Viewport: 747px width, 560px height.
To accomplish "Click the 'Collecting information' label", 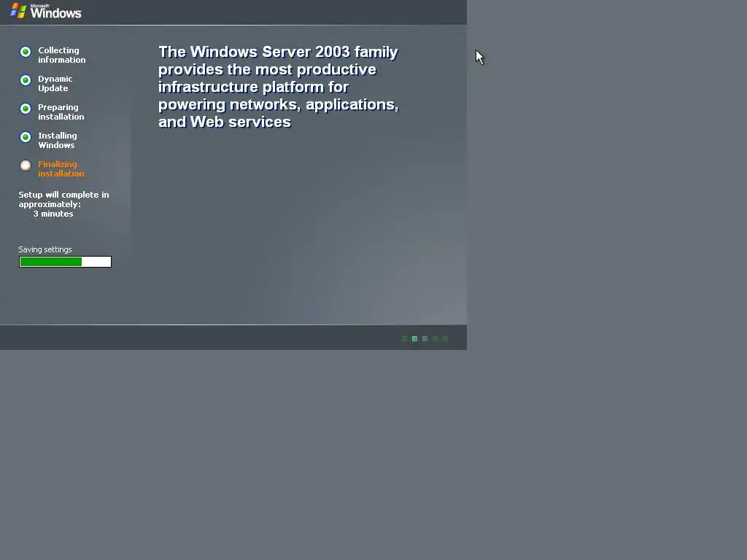I will tap(62, 55).
